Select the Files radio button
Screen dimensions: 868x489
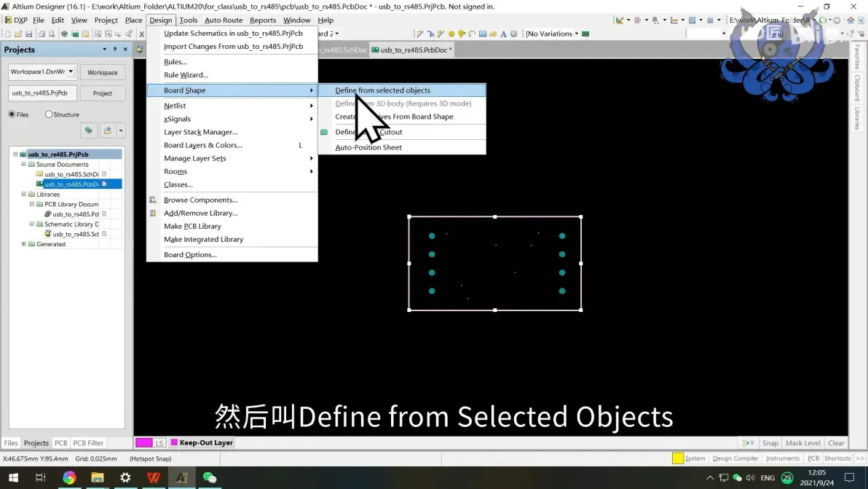[12, 114]
